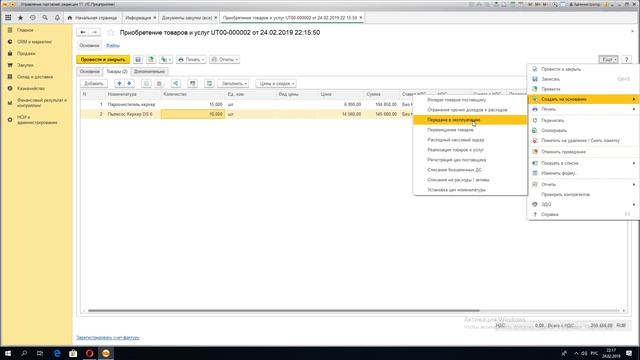Open the search magnifier in top panel
This screenshot has height=360, width=640.
45,18
